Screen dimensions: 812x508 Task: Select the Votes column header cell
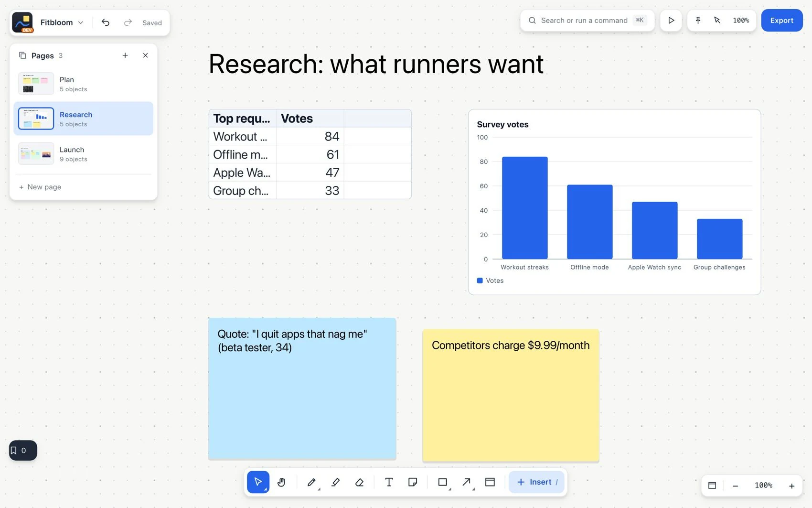coord(310,119)
